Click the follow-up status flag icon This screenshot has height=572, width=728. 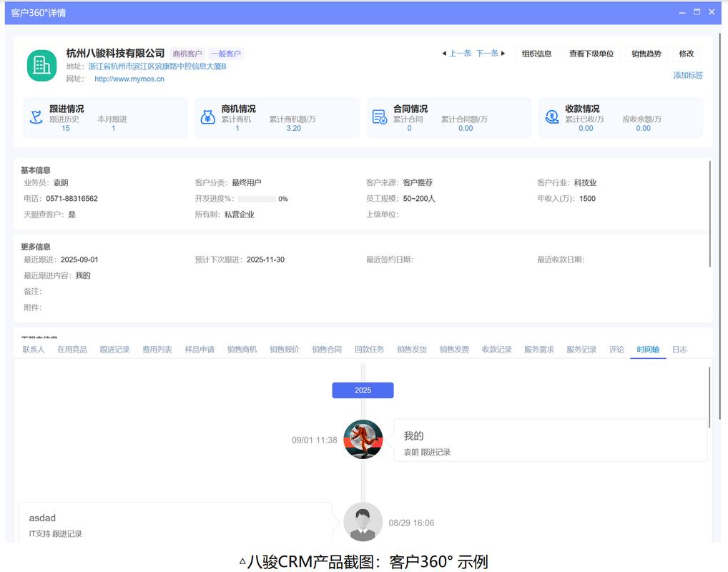(x=36, y=117)
